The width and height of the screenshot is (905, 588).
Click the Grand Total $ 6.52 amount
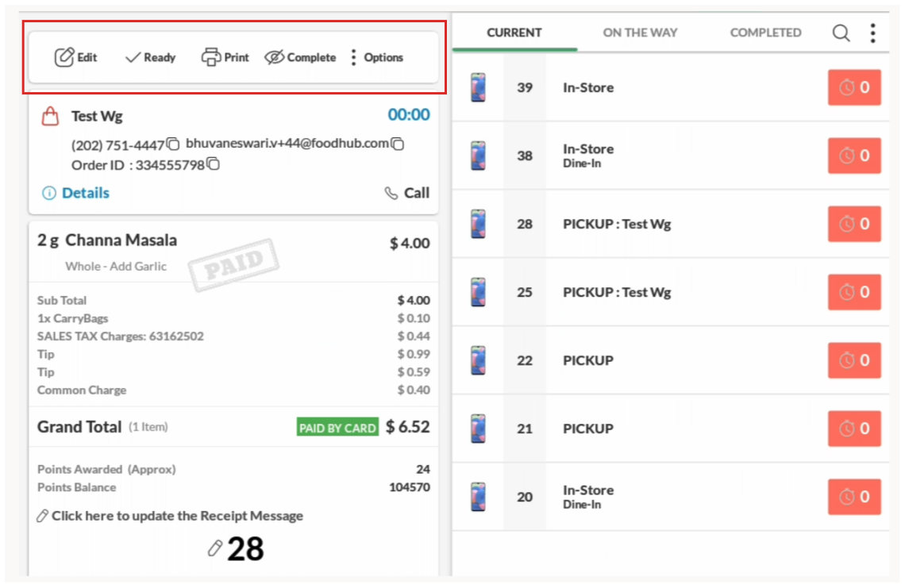(408, 427)
